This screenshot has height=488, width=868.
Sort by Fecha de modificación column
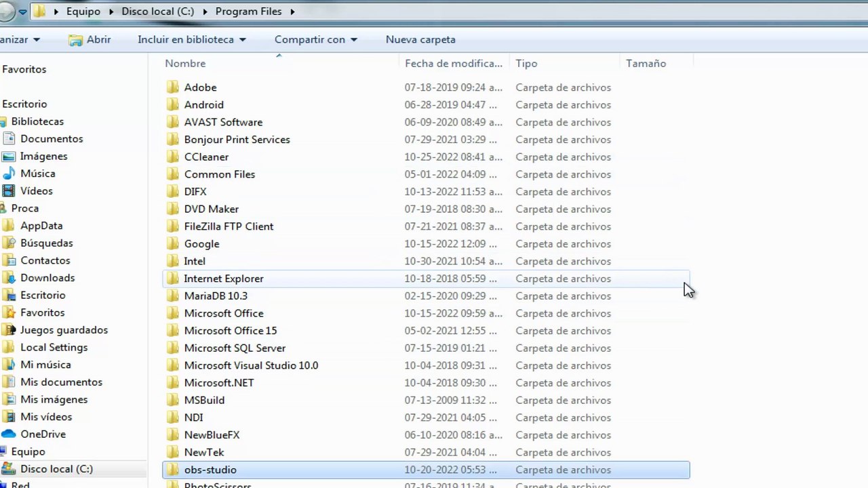pos(454,63)
